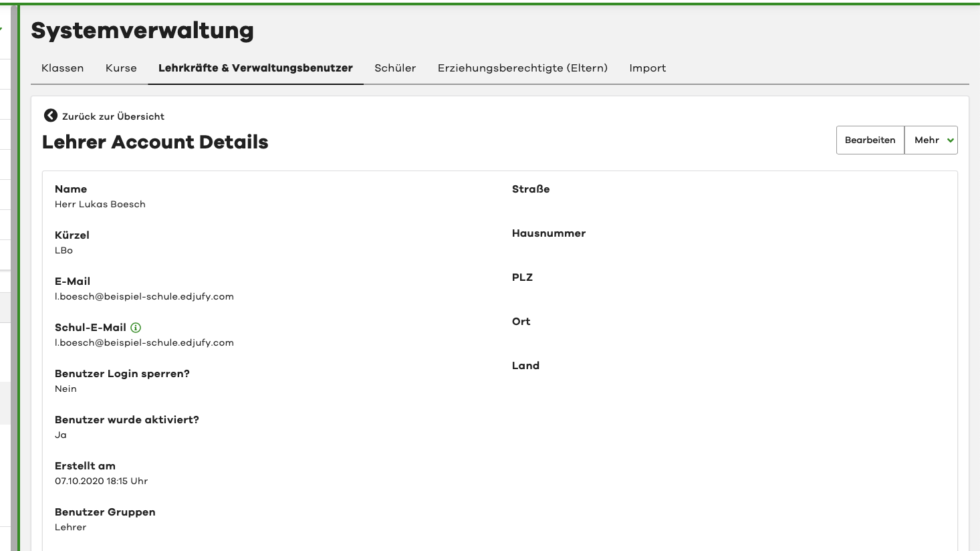Screen dimensions: 980x551
Task: Click the Lehrer Account Details title
Action: [x=155, y=142]
